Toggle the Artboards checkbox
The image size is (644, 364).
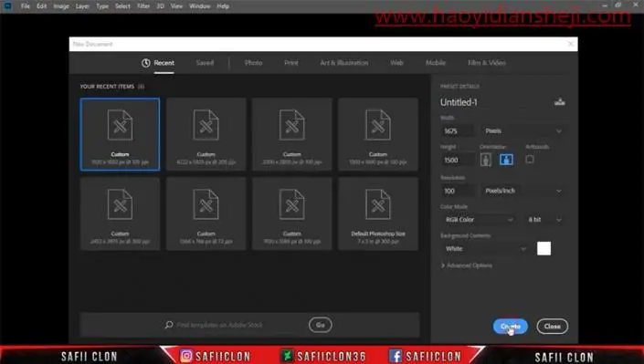tap(530, 159)
